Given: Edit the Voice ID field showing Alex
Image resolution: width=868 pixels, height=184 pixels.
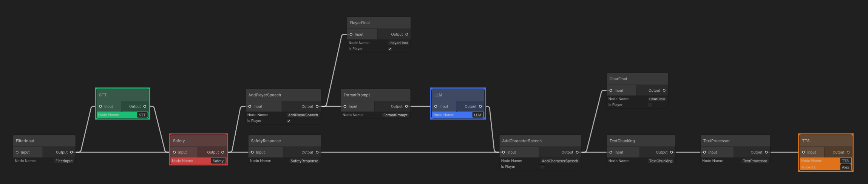Looking at the screenshot, I should click(x=845, y=167).
